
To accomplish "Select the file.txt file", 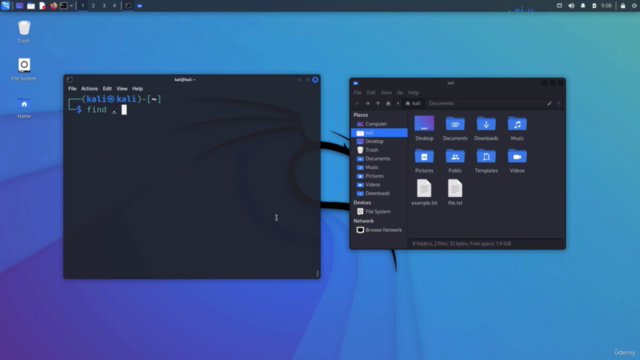I will pos(455,192).
